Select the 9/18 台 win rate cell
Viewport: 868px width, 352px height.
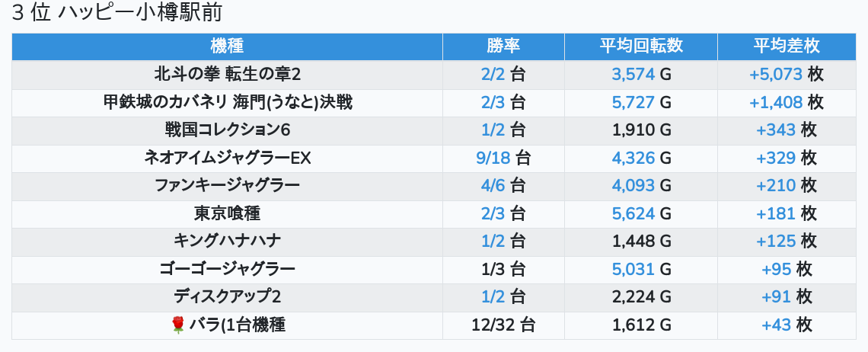tap(503, 158)
